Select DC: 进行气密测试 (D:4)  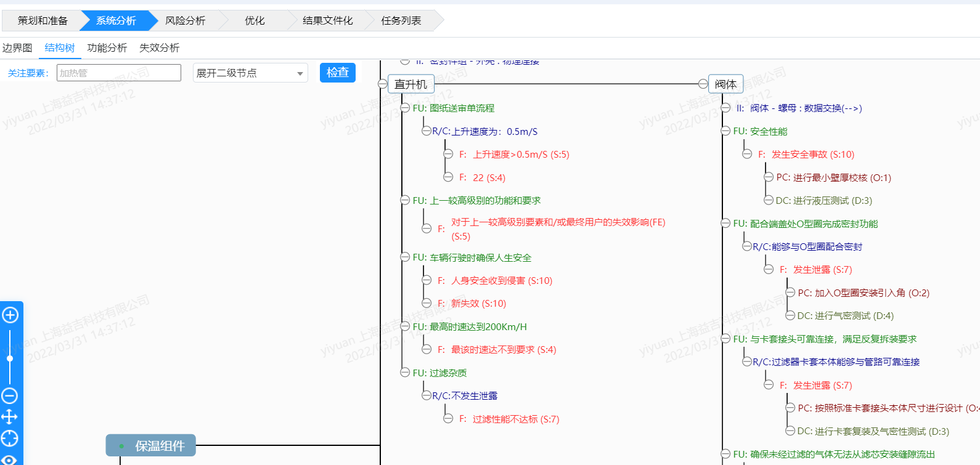point(846,316)
